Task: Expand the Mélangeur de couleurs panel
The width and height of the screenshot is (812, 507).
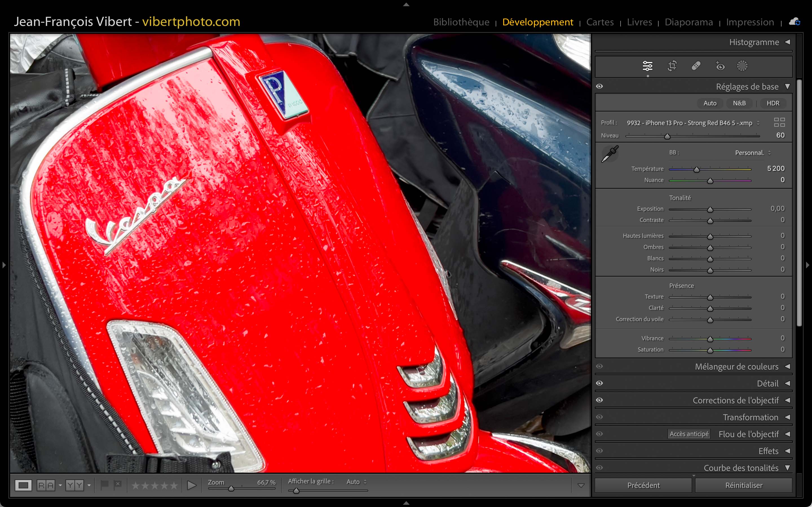Action: [x=787, y=366]
